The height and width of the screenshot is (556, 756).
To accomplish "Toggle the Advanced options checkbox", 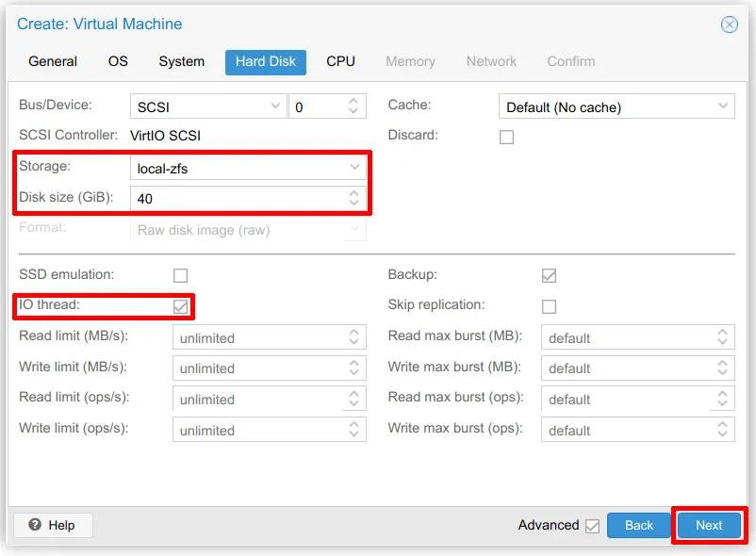I will 592,526.
